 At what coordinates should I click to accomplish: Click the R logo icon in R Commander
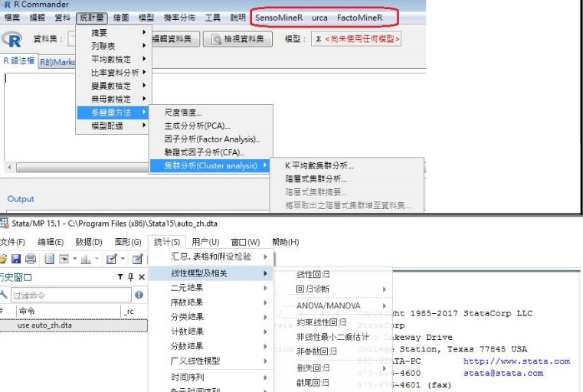[11, 39]
